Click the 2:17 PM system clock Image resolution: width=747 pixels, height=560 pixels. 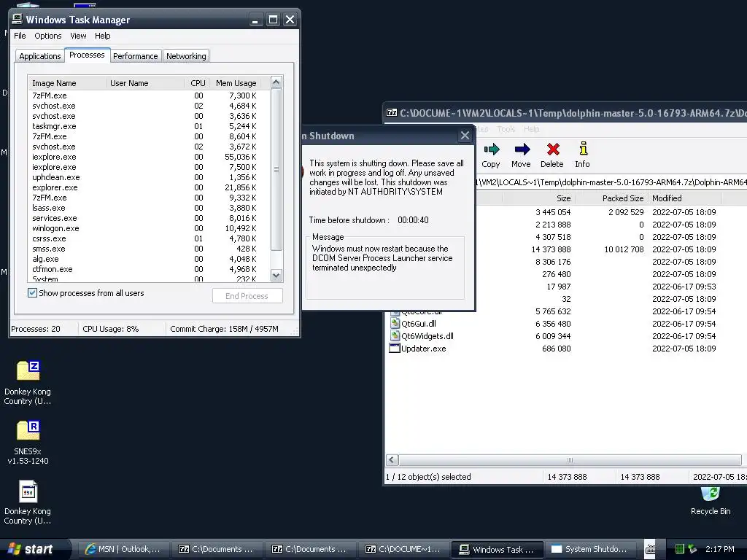719,549
